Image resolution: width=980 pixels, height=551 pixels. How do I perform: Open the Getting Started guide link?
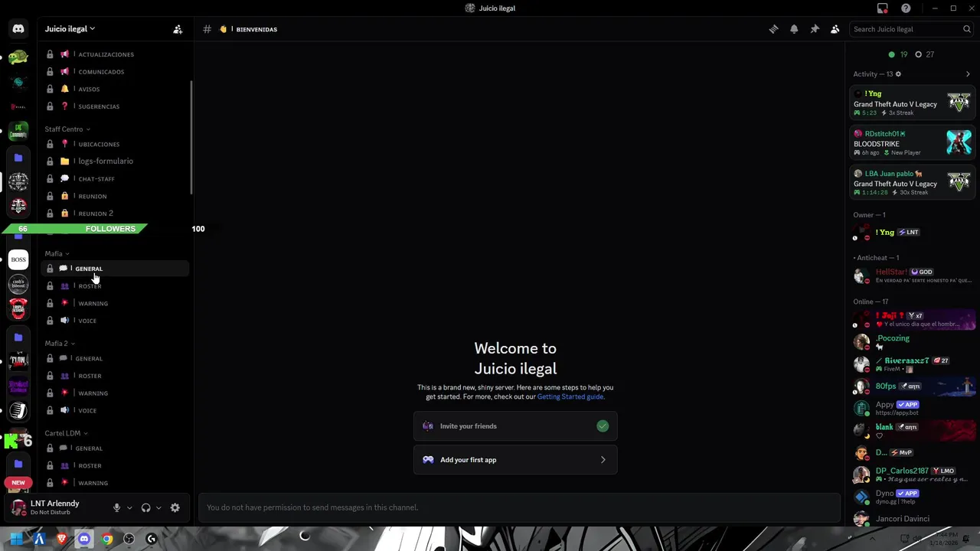tap(570, 396)
